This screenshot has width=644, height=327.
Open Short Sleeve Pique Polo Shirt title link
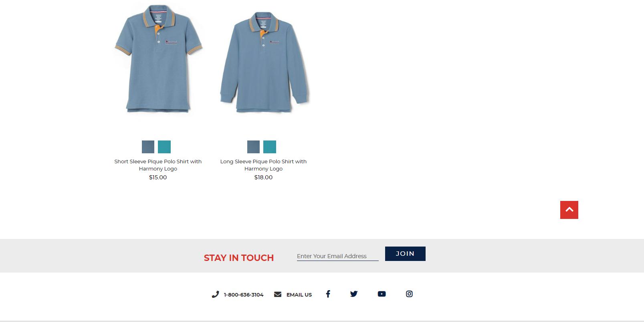[158, 165]
